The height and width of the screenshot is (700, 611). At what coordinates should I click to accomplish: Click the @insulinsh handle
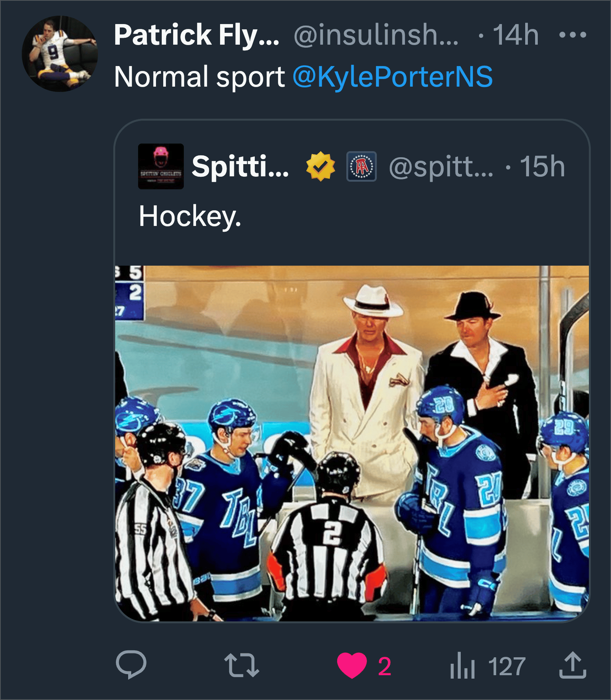coord(376,35)
